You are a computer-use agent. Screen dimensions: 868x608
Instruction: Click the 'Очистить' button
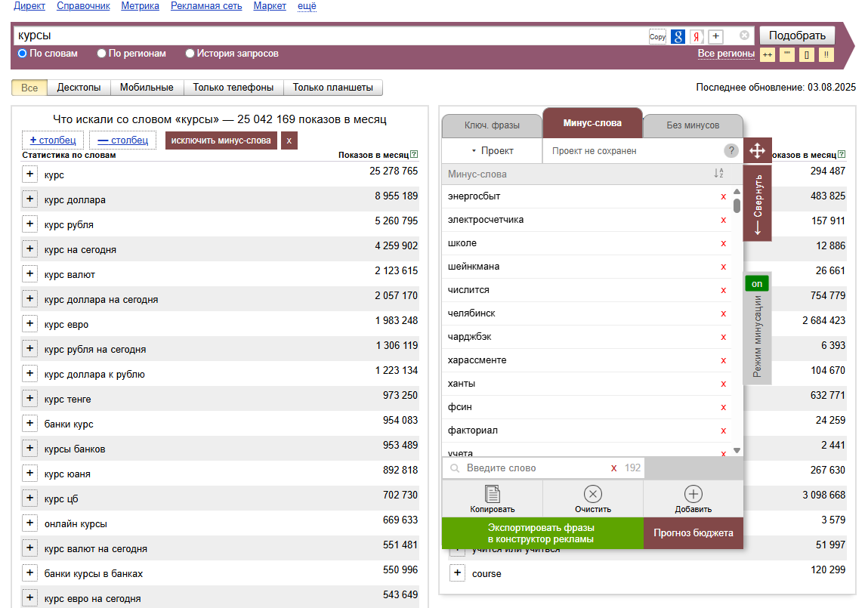(x=593, y=499)
